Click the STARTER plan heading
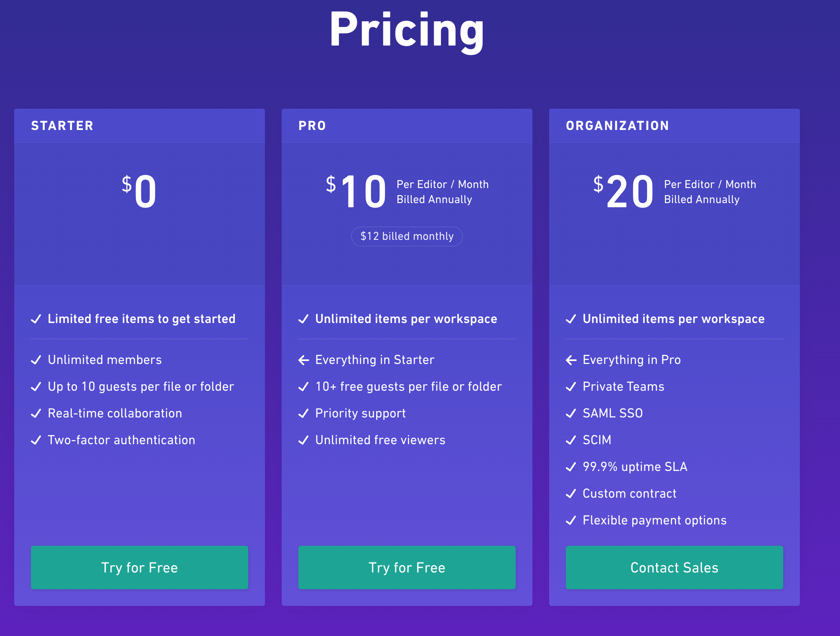 coord(62,126)
